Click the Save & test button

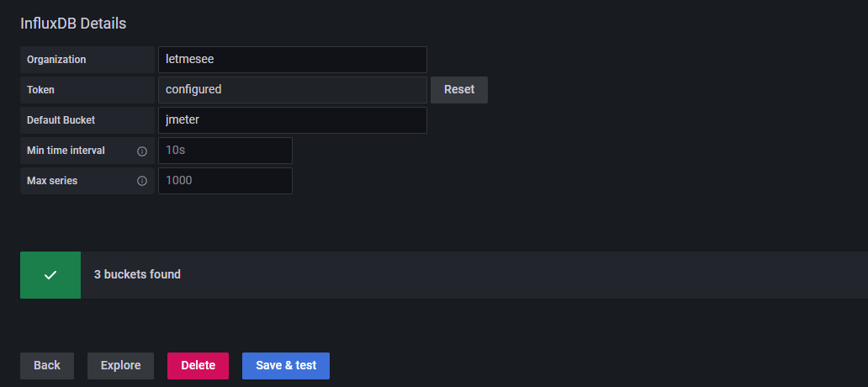[286, 365]
